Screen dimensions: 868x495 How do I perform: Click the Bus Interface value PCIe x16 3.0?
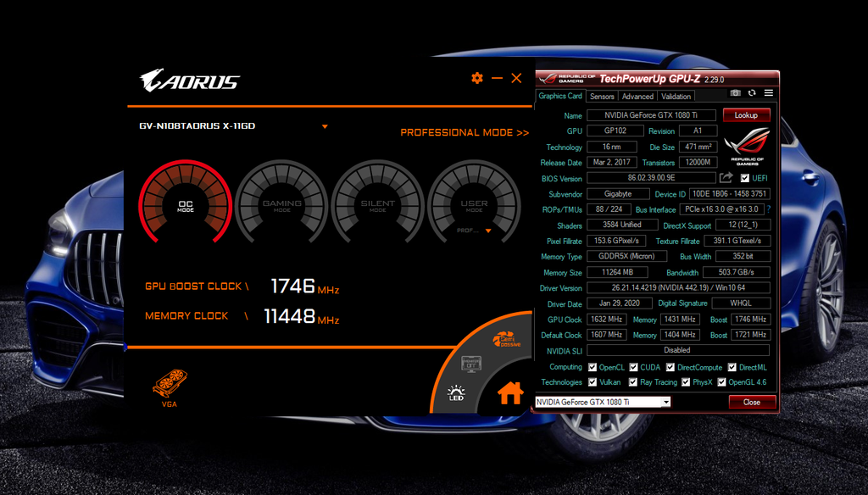pyautogui.click(x=722, y=209)
